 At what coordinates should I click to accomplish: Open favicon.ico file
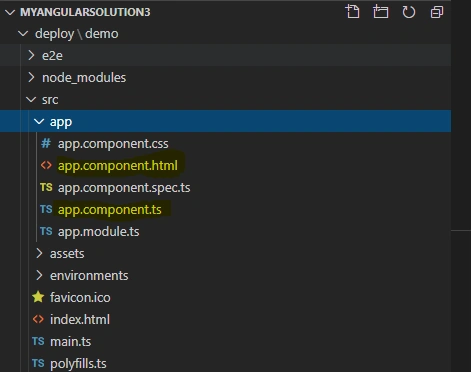pyautogui.click(x=80, y=297)
